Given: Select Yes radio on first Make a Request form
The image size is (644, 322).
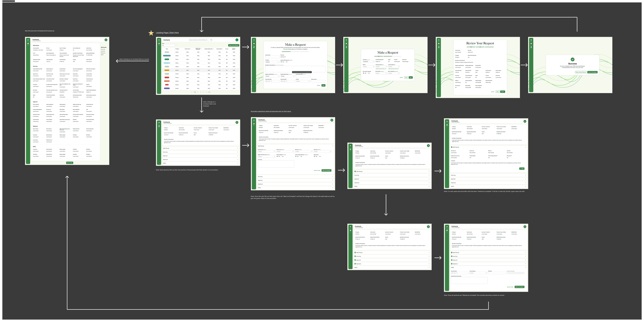Looking at the screenshot, I should [281, 62].
